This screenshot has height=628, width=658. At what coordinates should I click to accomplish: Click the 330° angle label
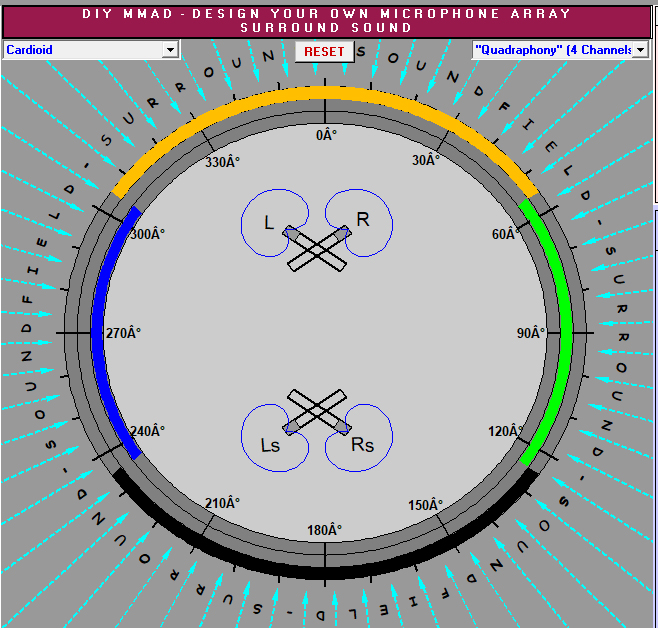222,162
